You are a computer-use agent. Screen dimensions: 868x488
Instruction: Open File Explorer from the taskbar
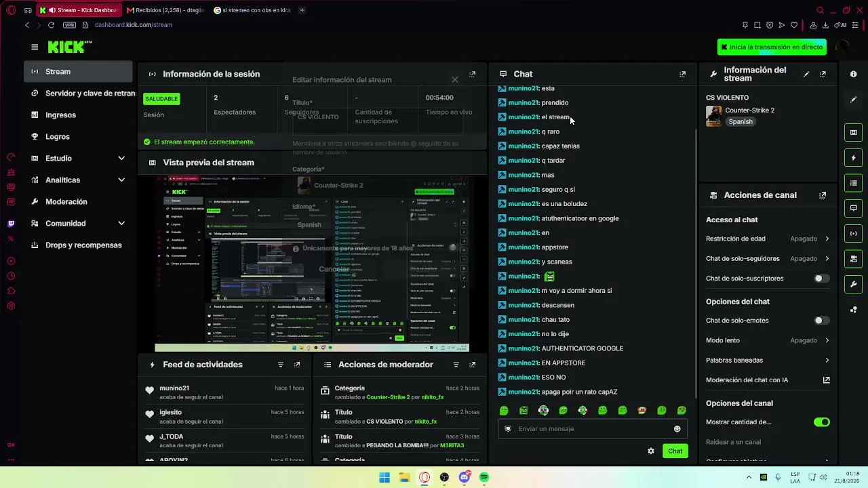[x=404, y=477]
